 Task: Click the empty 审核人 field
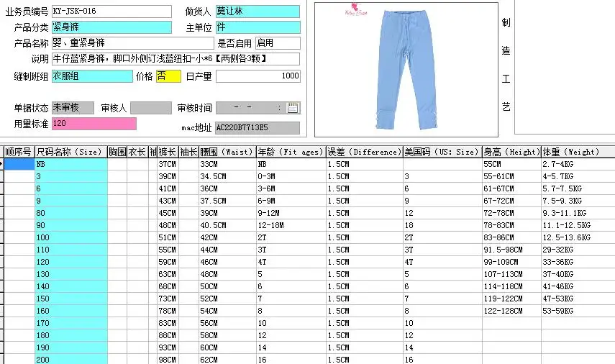point(151,107)
